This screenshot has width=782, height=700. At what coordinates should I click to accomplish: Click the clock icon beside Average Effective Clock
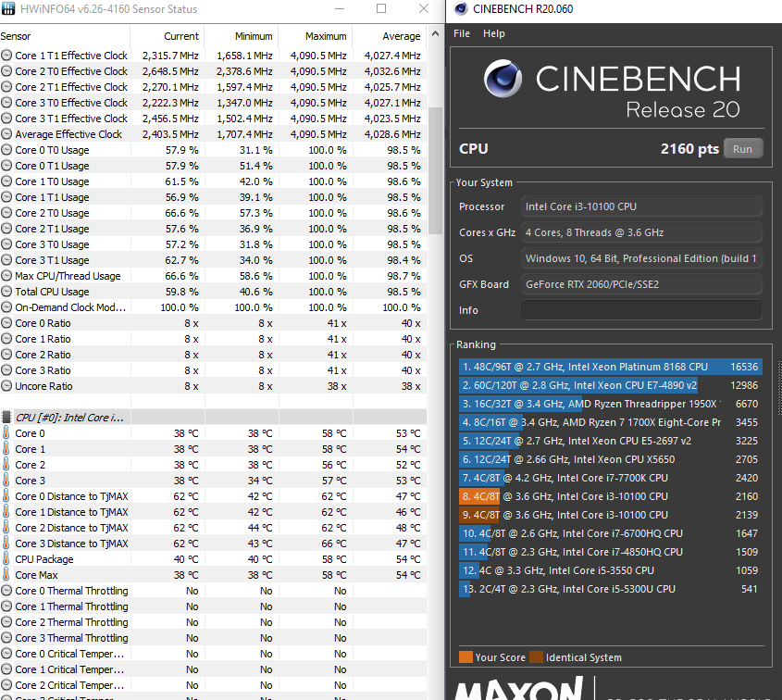7,134
